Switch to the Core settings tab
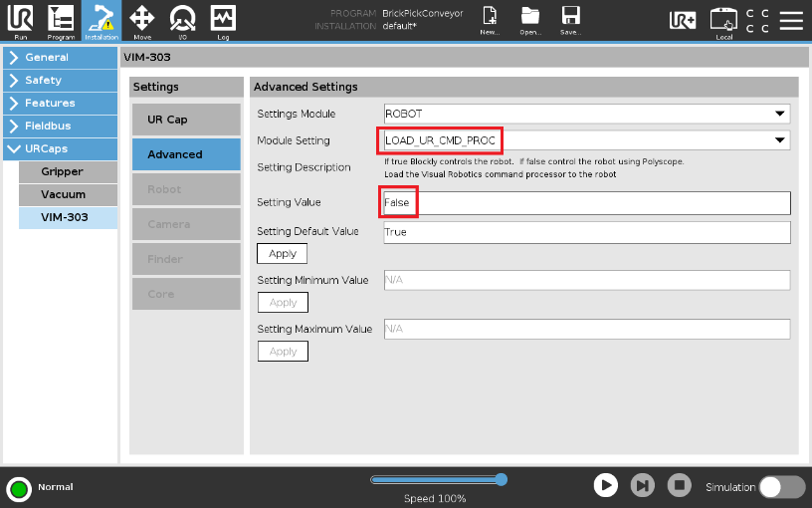 point(186,294)
